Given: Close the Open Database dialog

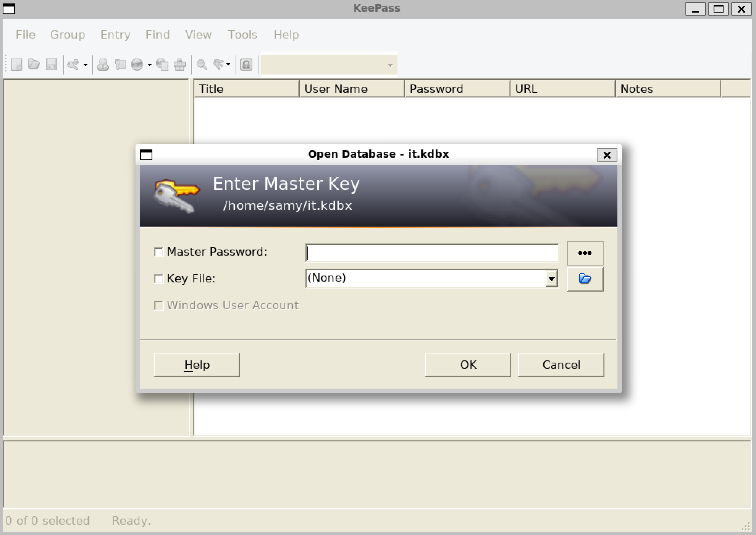Looking at the screenshot, I should pyautogui.click(x=607, y=155).
